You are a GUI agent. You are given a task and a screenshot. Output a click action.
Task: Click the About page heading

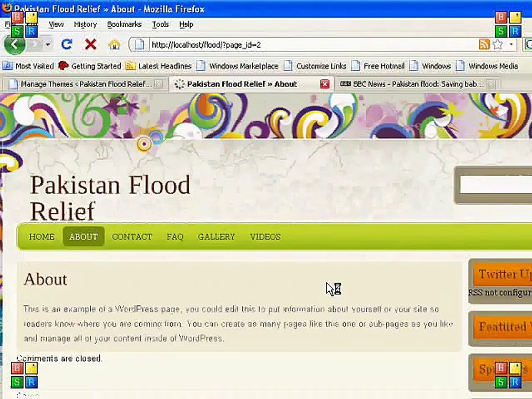pos(45,279)
